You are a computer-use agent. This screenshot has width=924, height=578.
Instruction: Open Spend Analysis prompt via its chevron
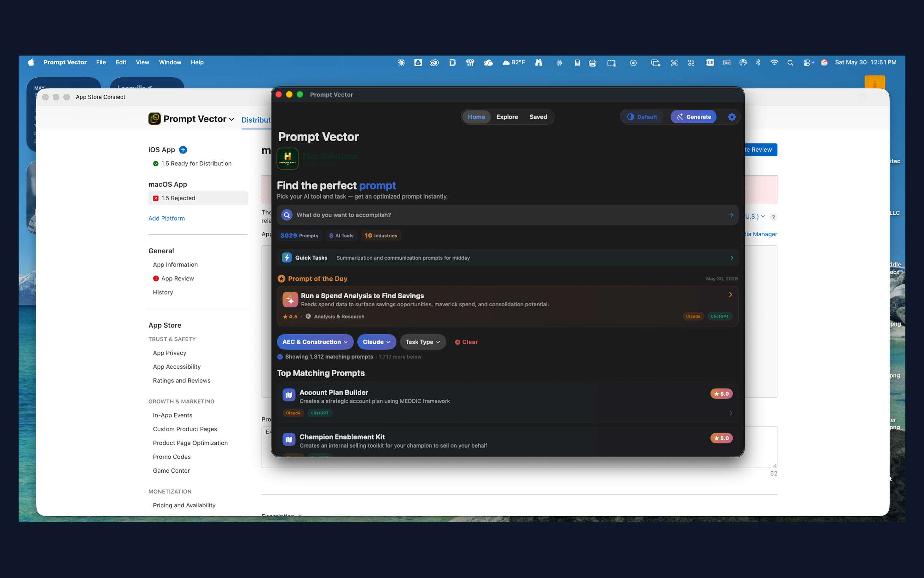[731, 295]
